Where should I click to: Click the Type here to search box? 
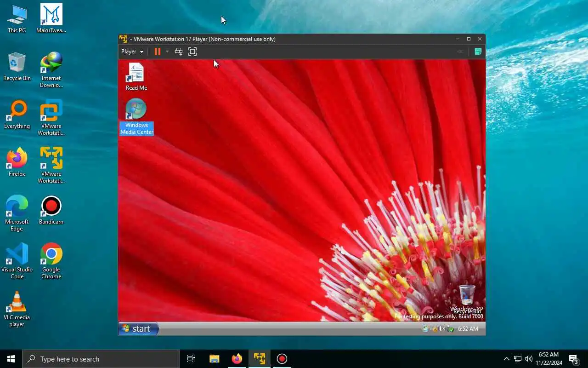[101, 359]
